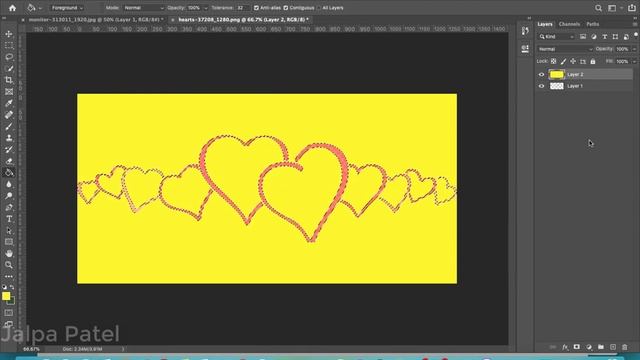Select the Lasso tool
This screenshot has height=360, width=640.
pyautogui.click(x=9, y=57)
